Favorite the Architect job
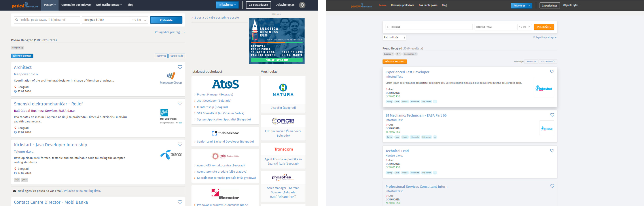The height and width of the screenshot is (206, 644). 180,67
